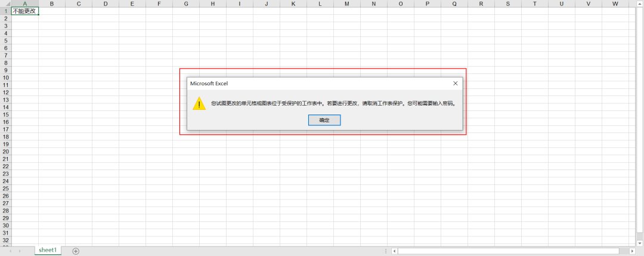Select column A header

coord(25,4)
